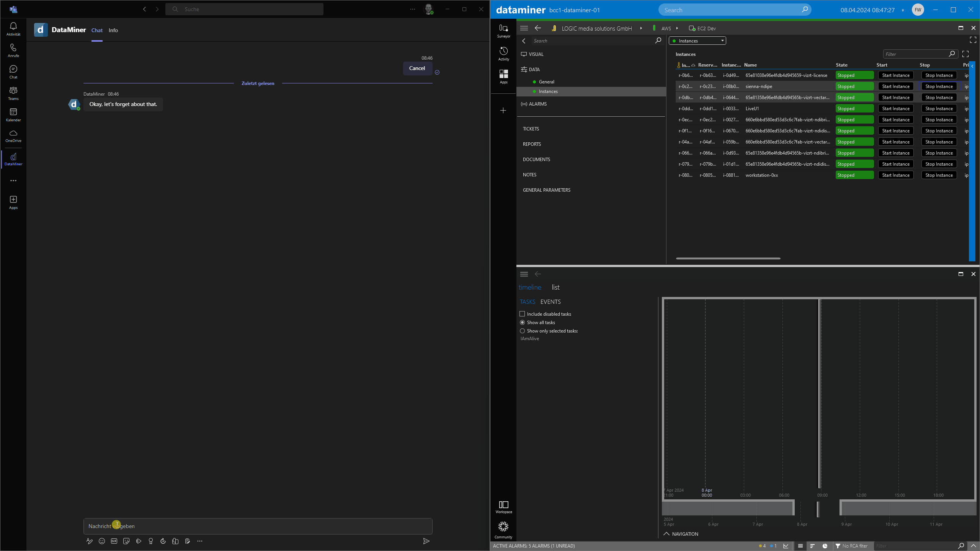Click No RCA filter in status bar
This screenshot has width=980, height=551.
pyautogui.click(x=851, y=546)
